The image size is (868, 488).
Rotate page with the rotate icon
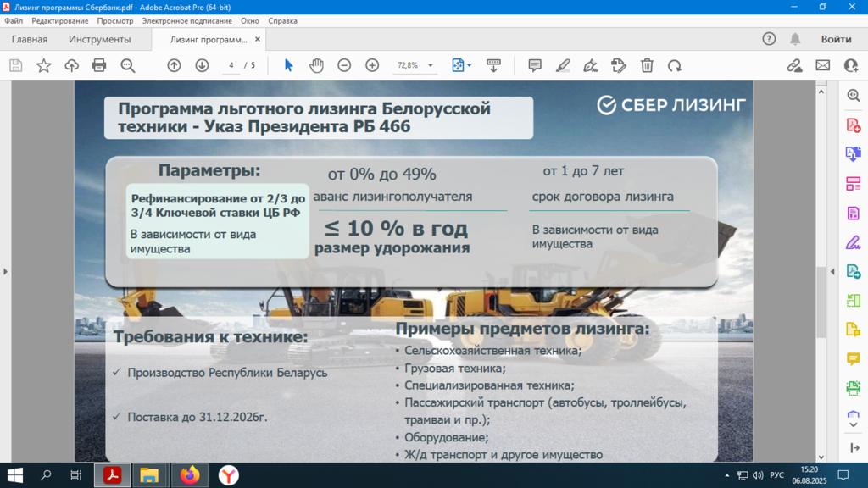pyautogui.click(x=674, y=65)
